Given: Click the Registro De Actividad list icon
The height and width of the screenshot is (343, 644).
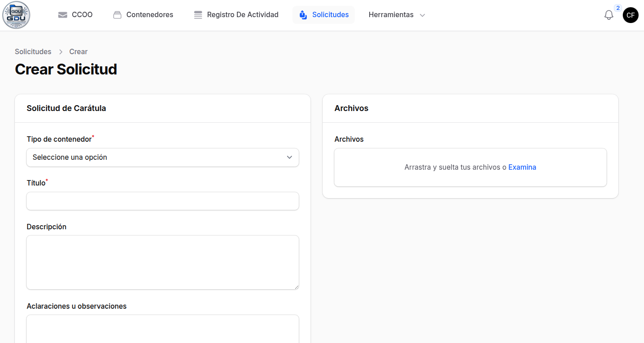Looking at the screenshot, I should [x=198, y=15].
